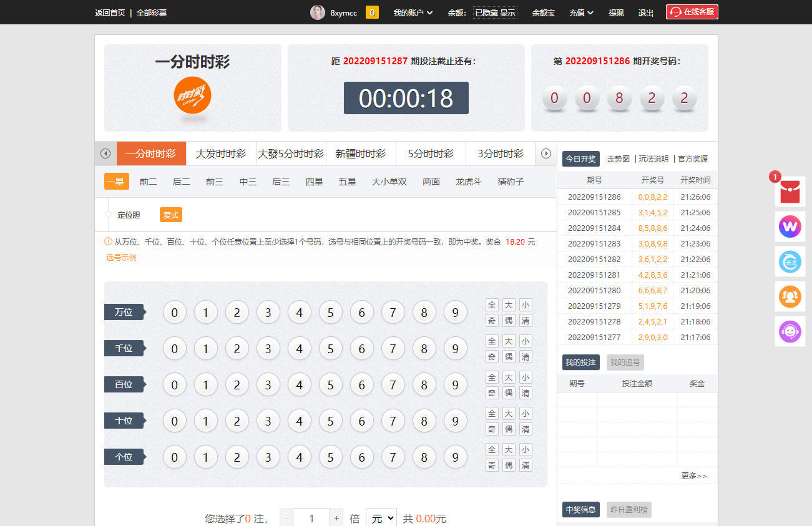Toggle 大 quick-select for the 千位 row

pyautogui.click(x=509, y=341)
